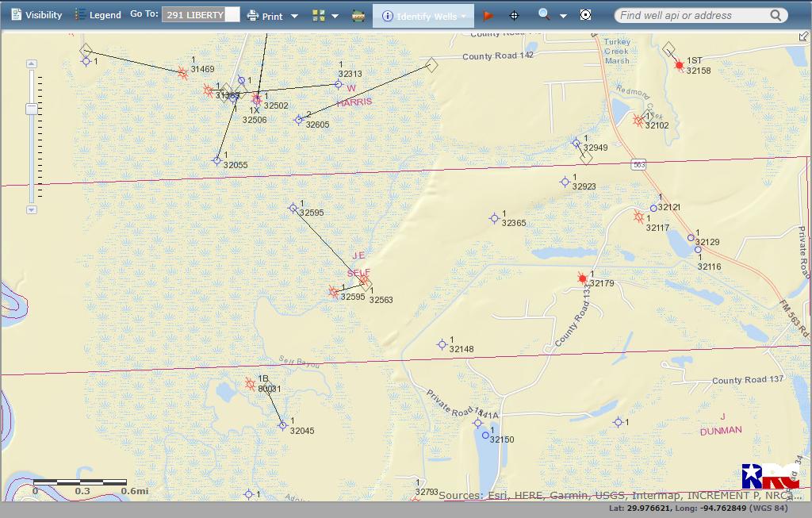Click the RRC Texas logo
This screenshot has width=812, height=518.
pos(770,476)
